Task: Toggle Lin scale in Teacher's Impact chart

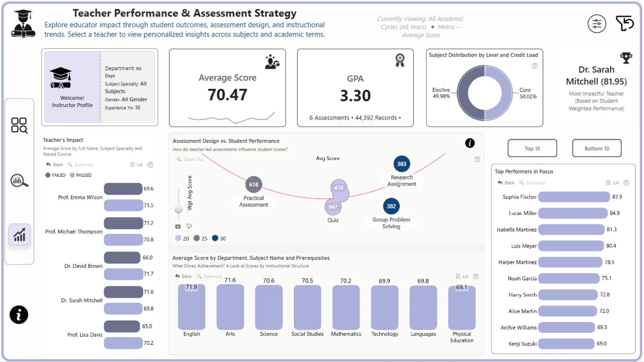Action: [137, 165]
